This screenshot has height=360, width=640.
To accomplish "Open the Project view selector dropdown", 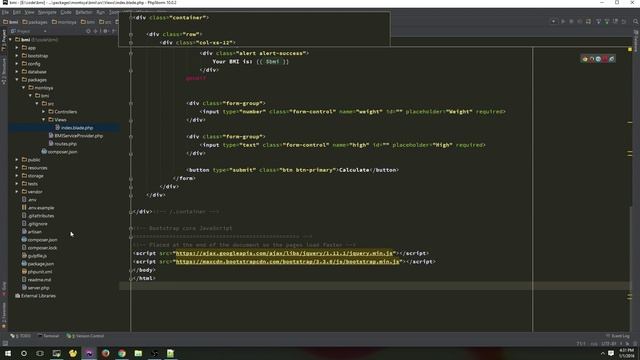I will 29,31.
